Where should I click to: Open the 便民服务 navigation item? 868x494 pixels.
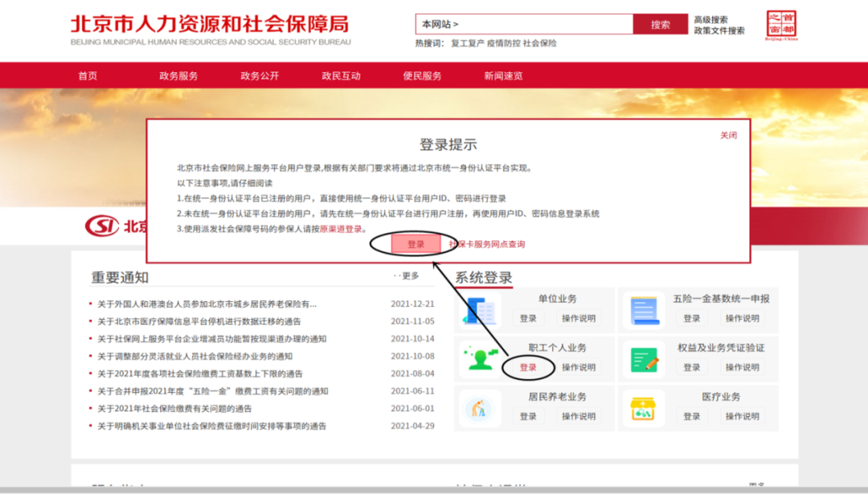423,76
